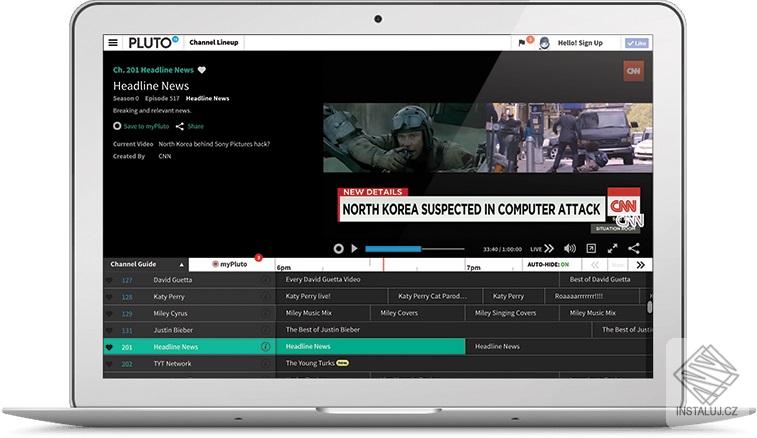The width and height of the screenshot is (757, 438).
Task: Click the user avatar icon
Action: click(x=545, y=43)
